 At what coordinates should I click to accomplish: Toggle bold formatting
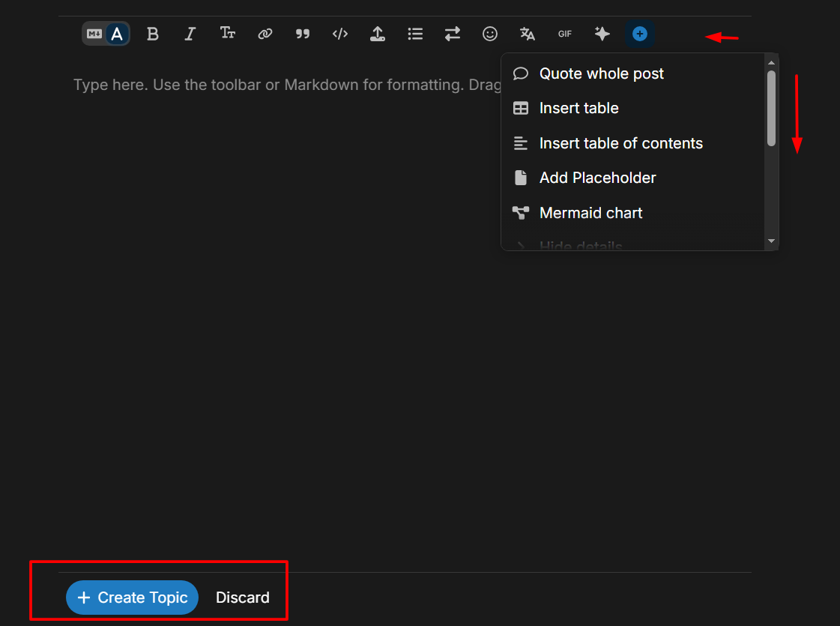pyautogui.click(x=153, y=34)
